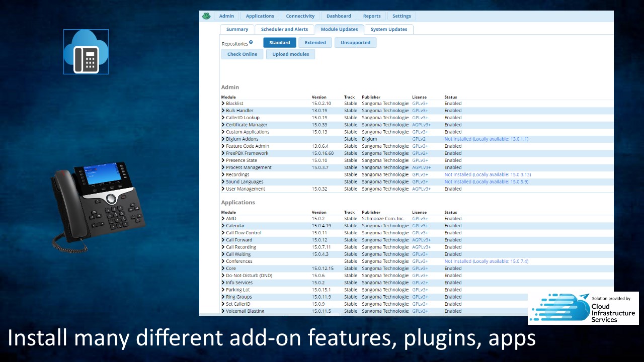Click the FreePBX Framework GPLv2+ license link
This screenshot has height=362, width=644.
pyautogui.click(x=420, y=153)
